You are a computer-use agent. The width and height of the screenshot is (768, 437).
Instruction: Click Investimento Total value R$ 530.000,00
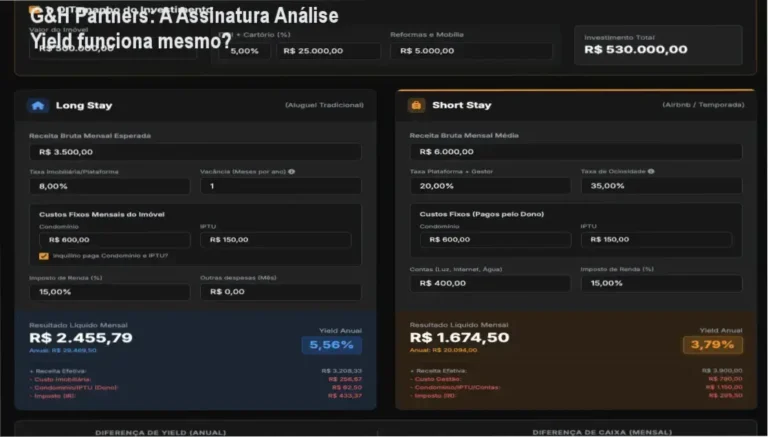click(x=636, y=49)
